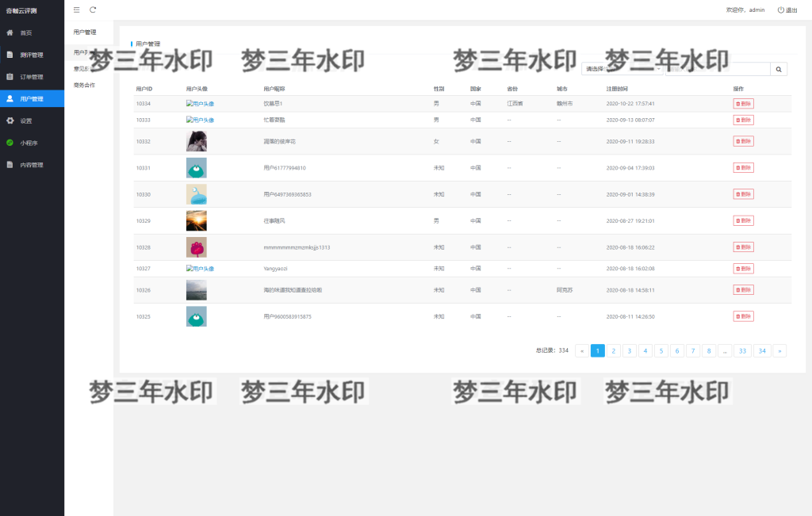The width and height of the screenshot is (812, 516).
Task: Delete user 10329 往事随风
Action: click(x=743, y=220)
